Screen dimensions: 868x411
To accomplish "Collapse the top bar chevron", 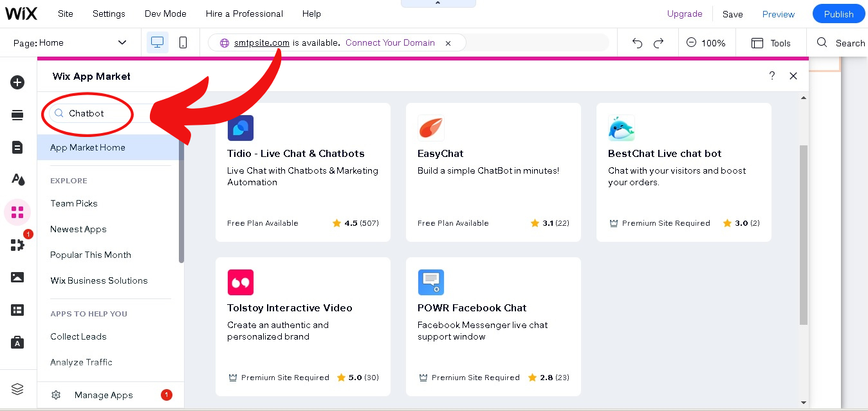I will click(438, 3).
